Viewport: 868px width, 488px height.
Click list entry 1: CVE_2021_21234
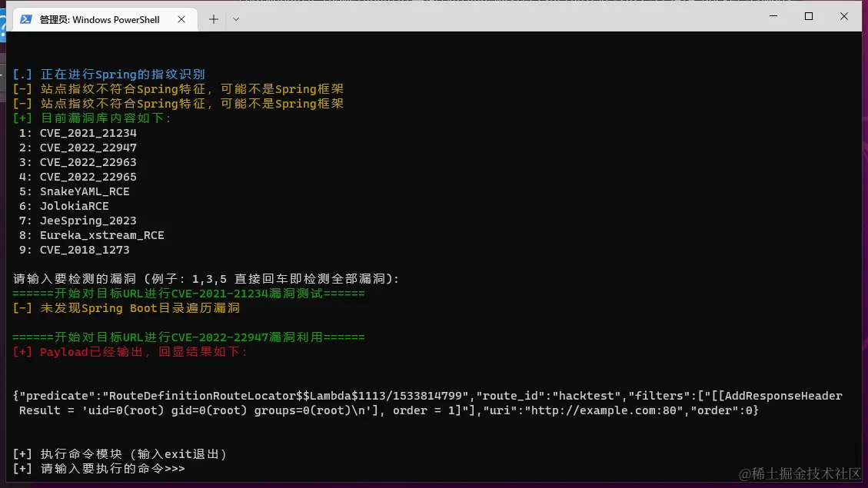[78, 133]
